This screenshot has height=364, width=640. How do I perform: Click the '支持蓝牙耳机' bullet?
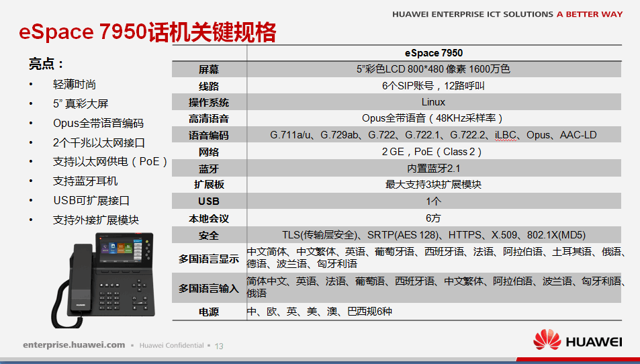click(x=85, y=181)
